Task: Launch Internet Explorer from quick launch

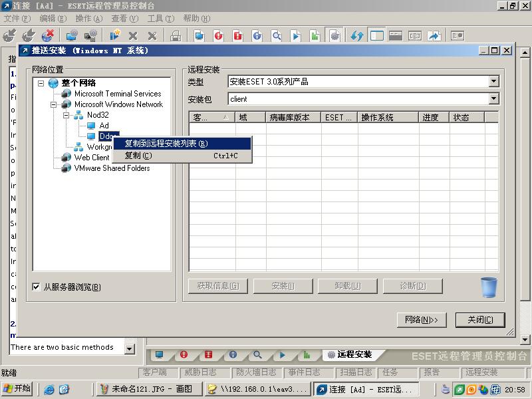Action: [x=49, y=389]
